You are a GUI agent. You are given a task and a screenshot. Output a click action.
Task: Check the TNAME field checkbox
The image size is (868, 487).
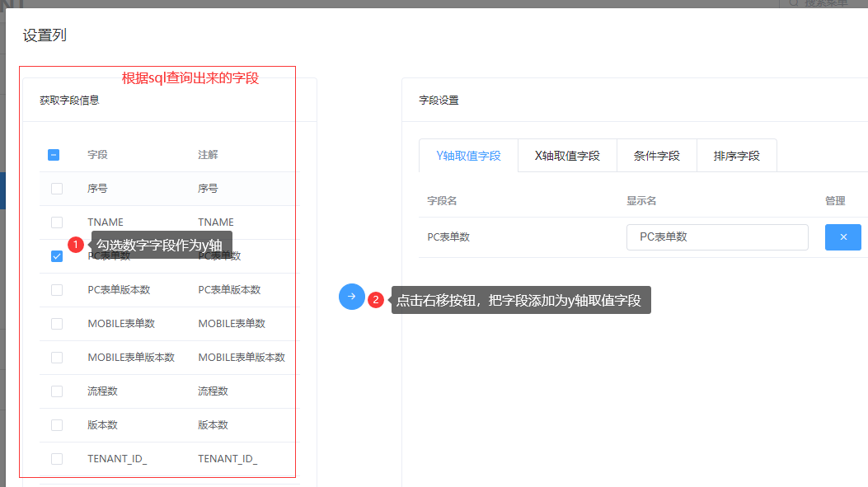click(57, 222)
